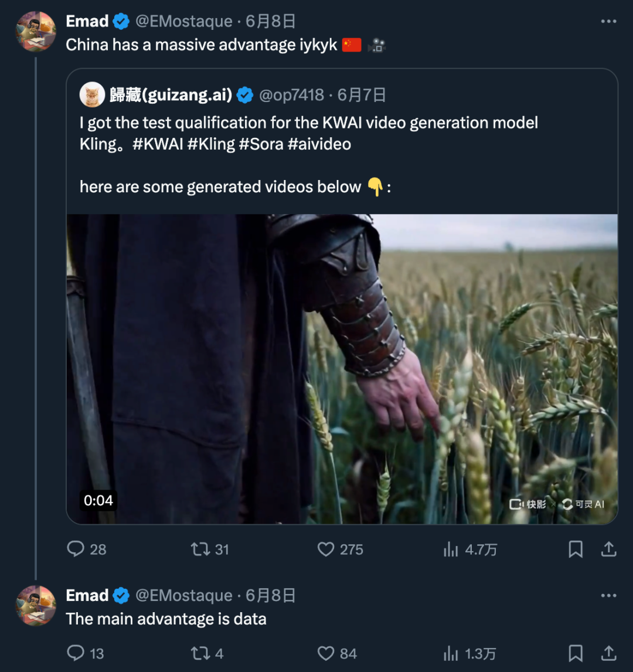
Task: Open more options on second tweet
Action: coord(608,596)
